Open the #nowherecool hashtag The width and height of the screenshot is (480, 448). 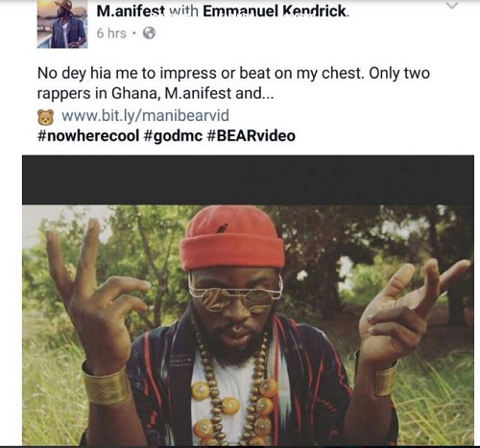88,135
